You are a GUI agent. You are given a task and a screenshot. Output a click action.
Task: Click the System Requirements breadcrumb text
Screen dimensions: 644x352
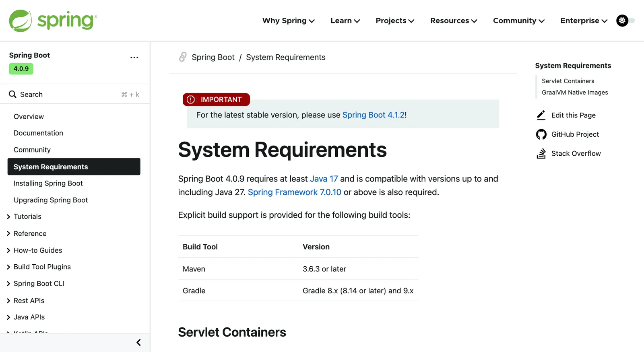coord(286,57)
